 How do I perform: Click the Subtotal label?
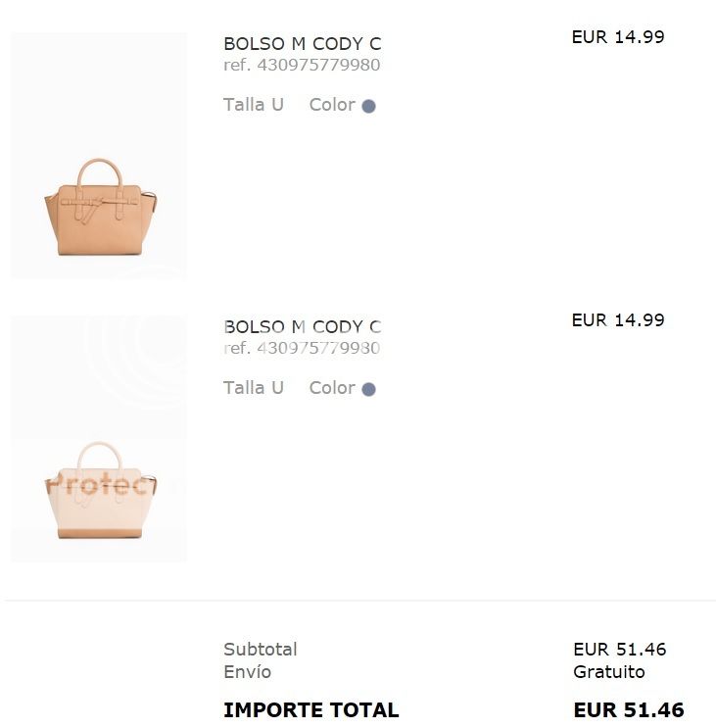pos(260,650)
